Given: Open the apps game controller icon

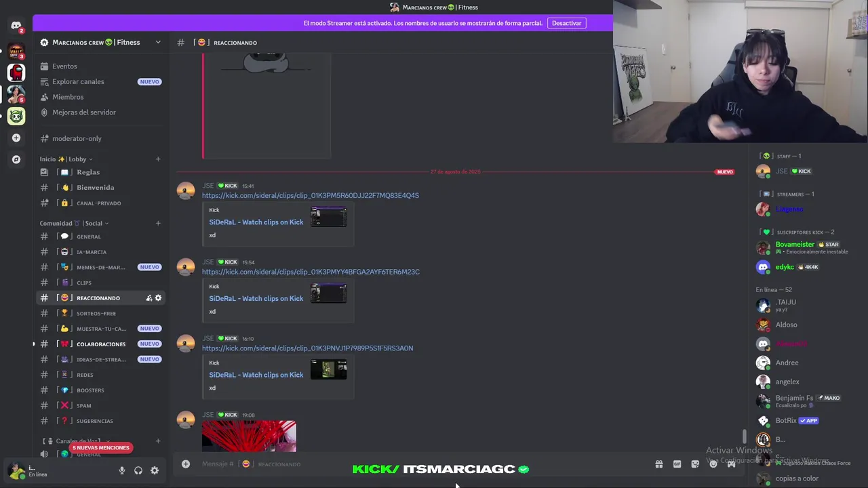Looking at the screenshot, I should [x=731, y=464].
